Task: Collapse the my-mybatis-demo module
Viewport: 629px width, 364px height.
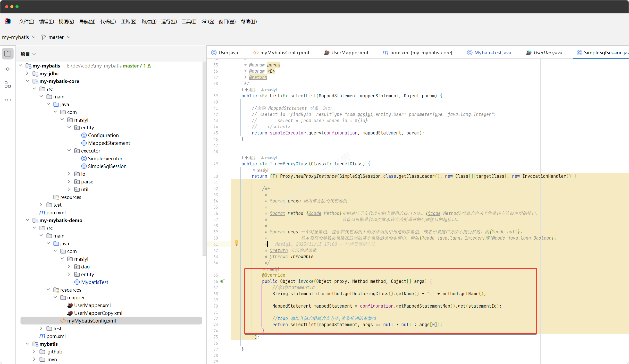Action: 27,220
